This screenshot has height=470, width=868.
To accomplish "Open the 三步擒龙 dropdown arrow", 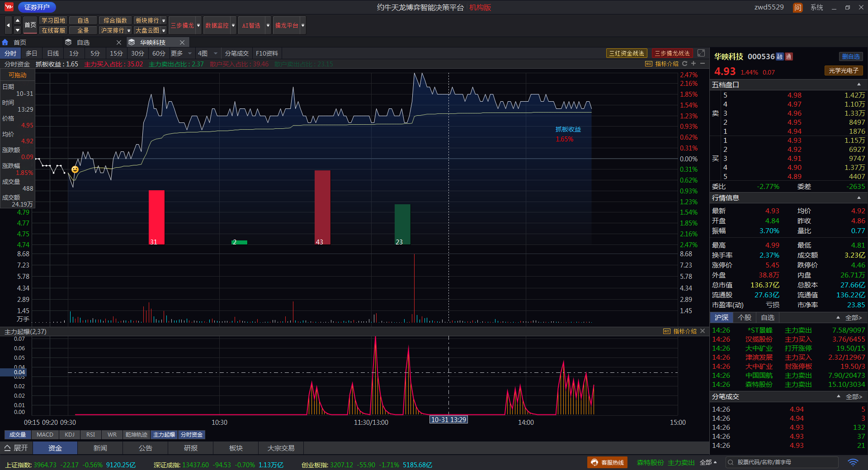I will pyautogui.click(x=198, y=25).
